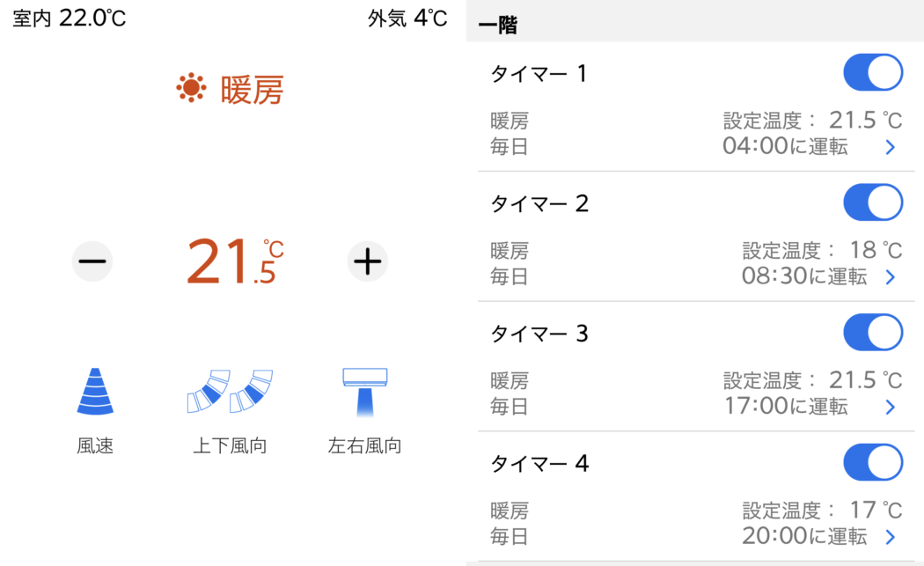The width and height of the screenshot is (924, 566).
Task: Disable the タイマー 2 switch
Action: (872, 203)
